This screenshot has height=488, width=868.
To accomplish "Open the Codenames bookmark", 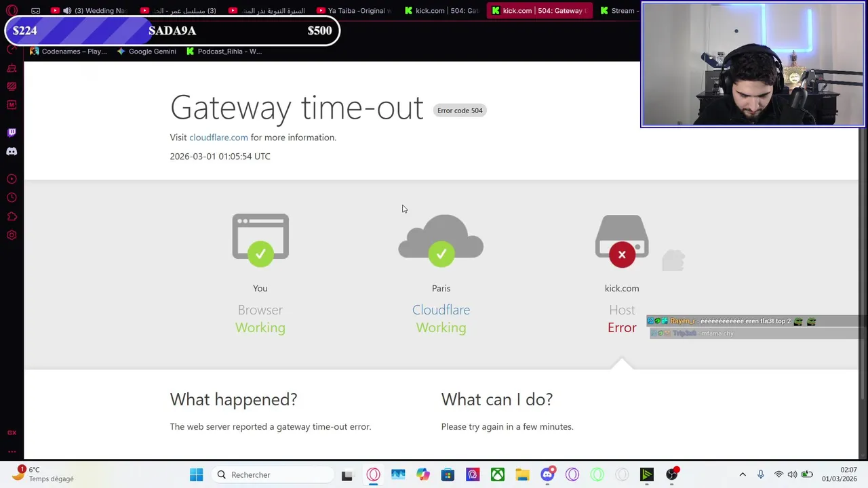I will coord(68,52).
